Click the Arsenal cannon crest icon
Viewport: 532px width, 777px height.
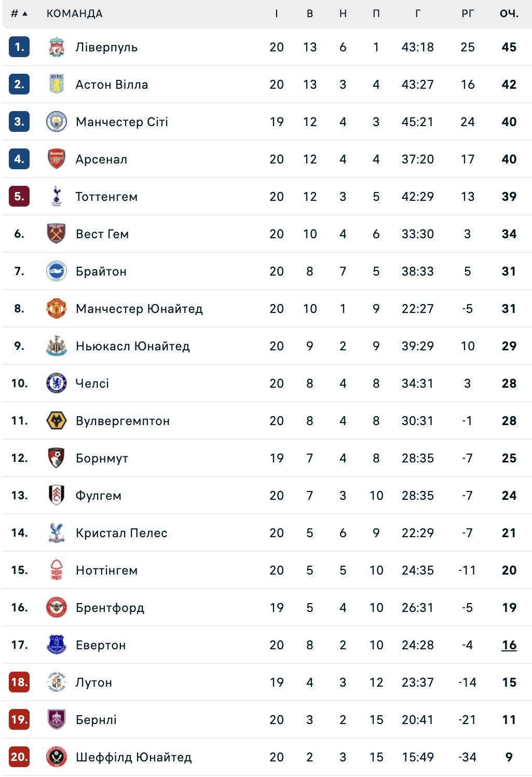pos(56,159)
